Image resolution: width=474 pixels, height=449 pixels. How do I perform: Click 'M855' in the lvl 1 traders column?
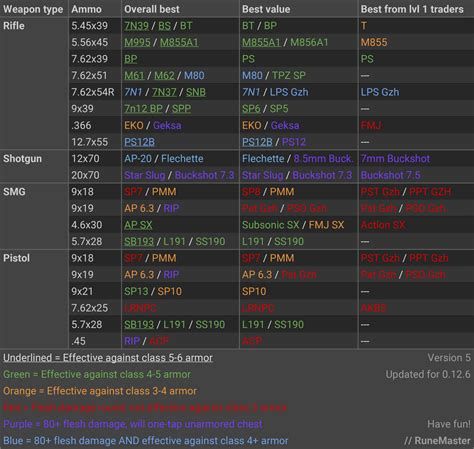tap(374, 42)
